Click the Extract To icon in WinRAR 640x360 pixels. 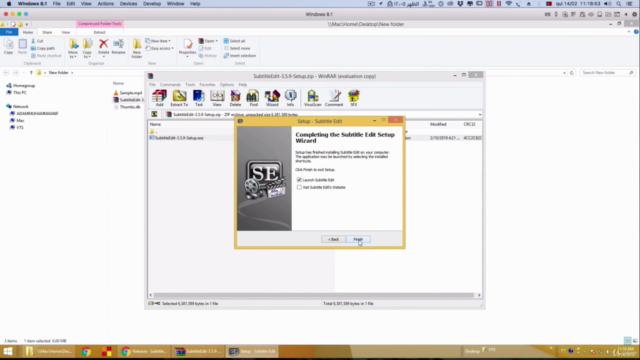(179, 98)
